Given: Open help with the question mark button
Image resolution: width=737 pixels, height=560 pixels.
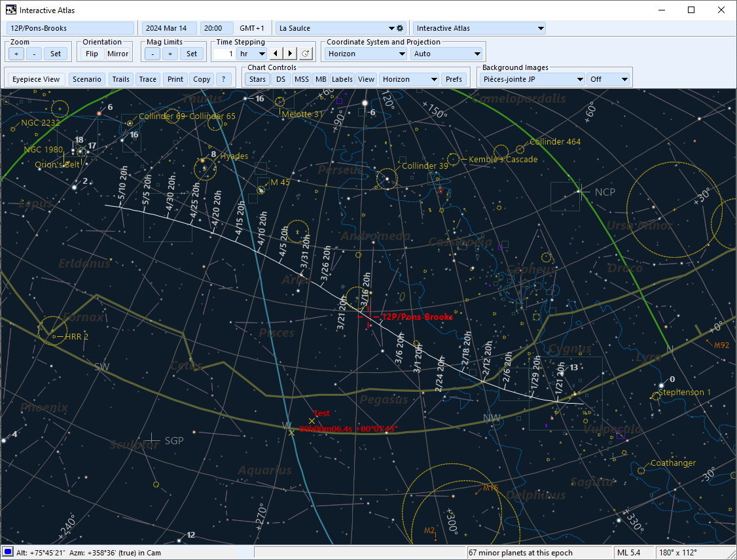Looking at the screenshot, I should coord(223,79).
